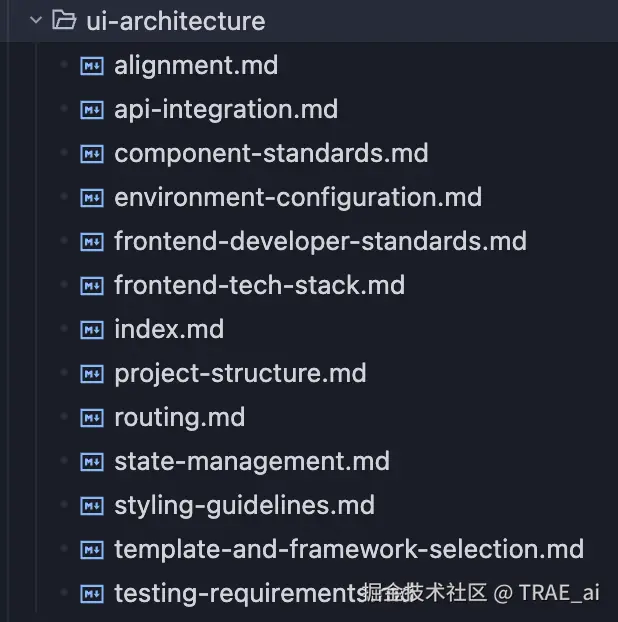Click markdown icon beside api-integration.md
618x622 pixels.
click(x=92, y=110)
